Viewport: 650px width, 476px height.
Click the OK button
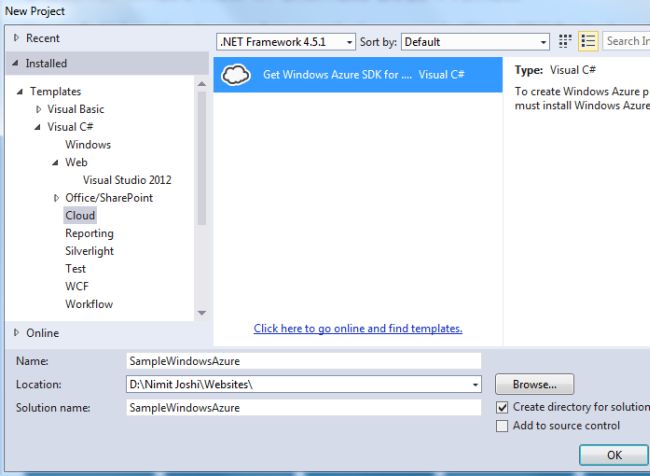(x=614, y=455)
